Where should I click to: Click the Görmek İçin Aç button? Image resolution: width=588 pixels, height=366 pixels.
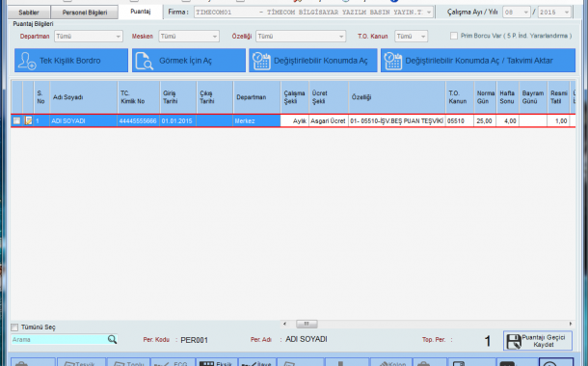(189, 61)
